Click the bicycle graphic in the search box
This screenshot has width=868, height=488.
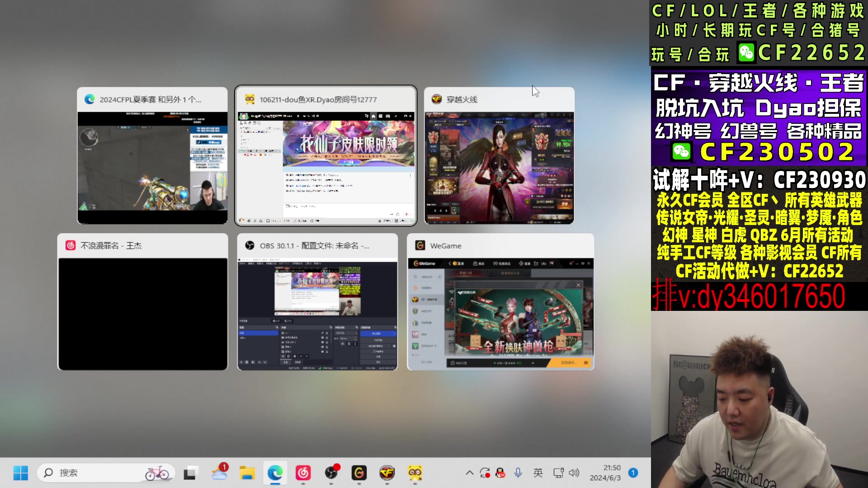point(157,473)
